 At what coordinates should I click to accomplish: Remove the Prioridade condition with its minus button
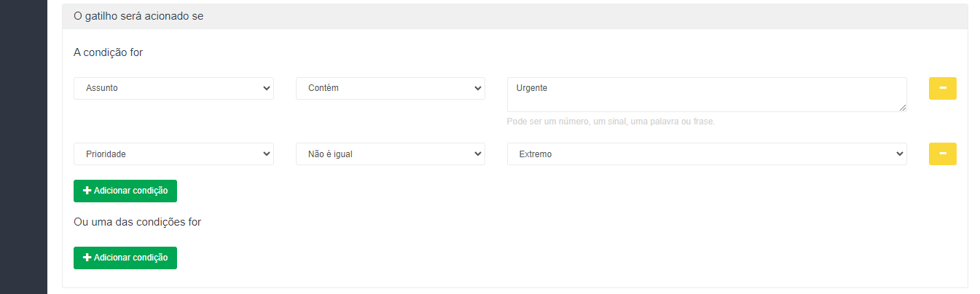pos(942,154)
